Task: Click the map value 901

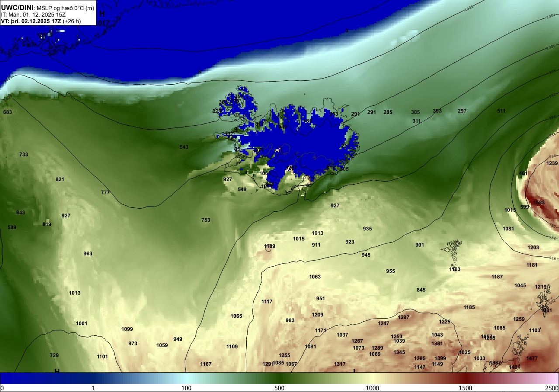Action: [x=420, y=245]
